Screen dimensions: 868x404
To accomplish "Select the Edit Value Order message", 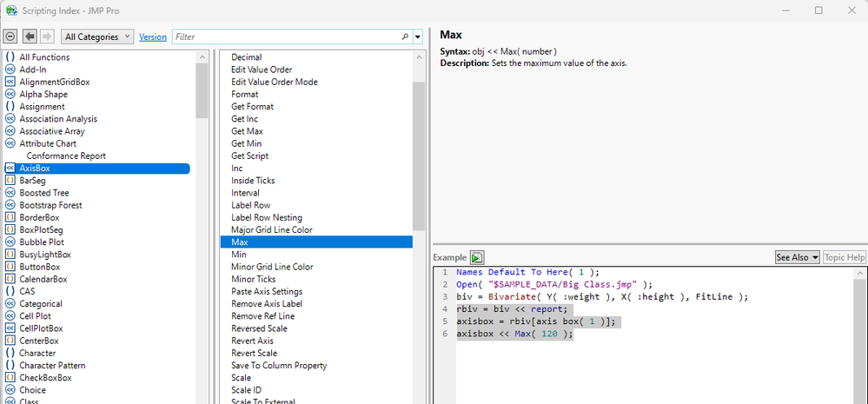I will click(x=262, y=70).
